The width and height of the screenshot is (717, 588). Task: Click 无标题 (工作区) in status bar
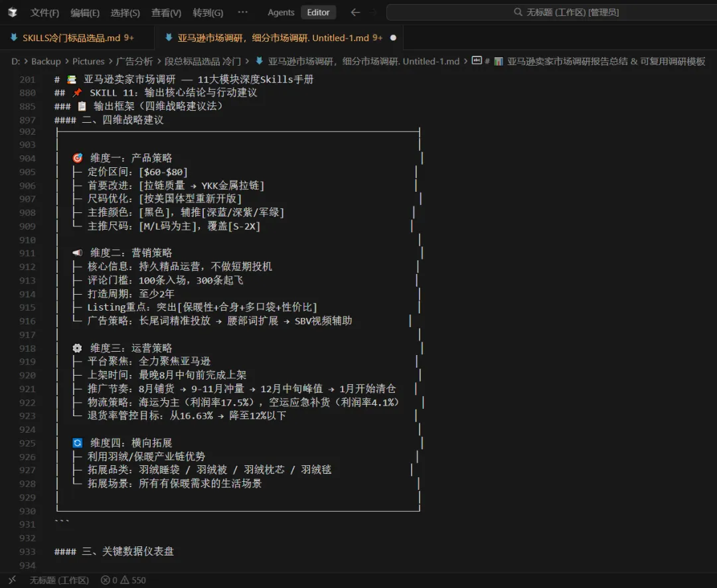click(x=59, y=580)
